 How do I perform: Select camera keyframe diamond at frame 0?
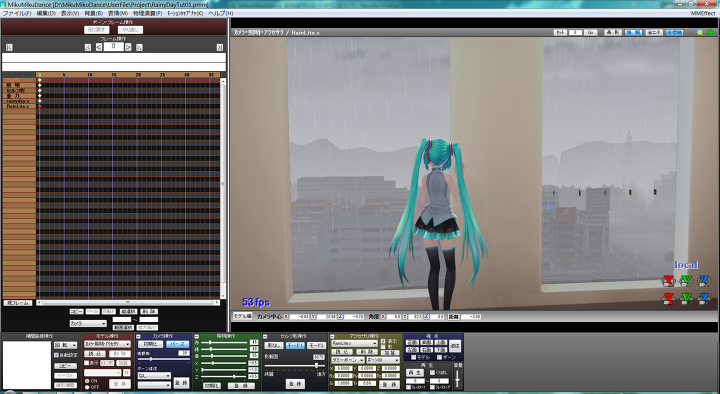39,80
